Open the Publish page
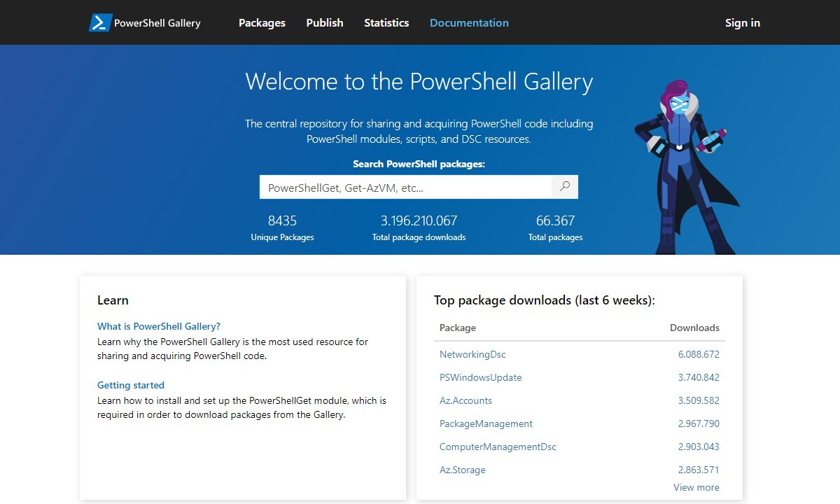The width and height of the screenshot is (840, 504). [x=324, y=22]
